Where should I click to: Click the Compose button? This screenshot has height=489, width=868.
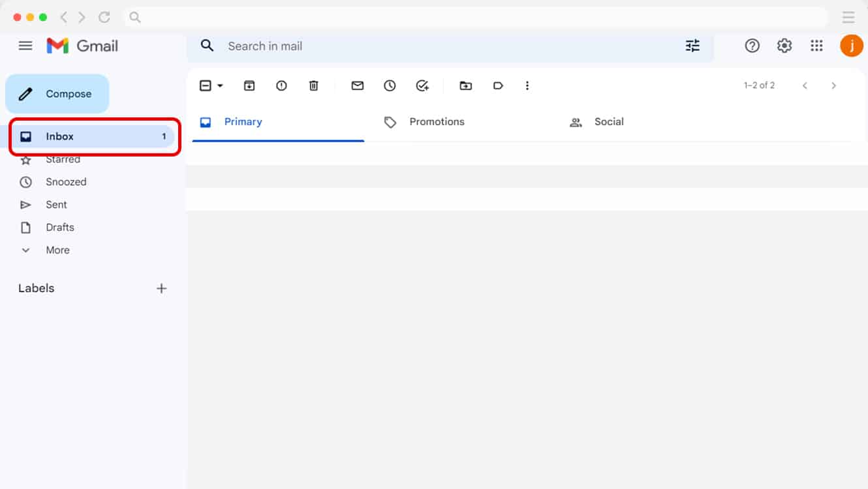tap(57, 93)
